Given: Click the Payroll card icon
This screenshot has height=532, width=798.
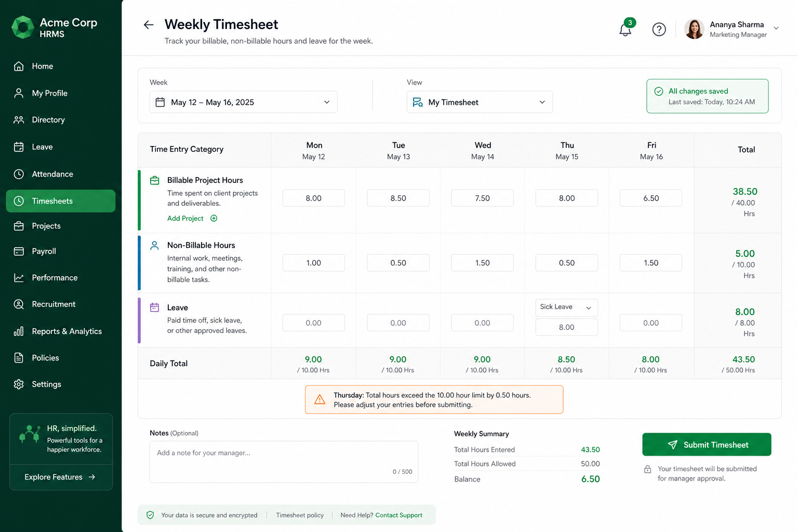Looking at the screenshot, I should tap(19, 251).
